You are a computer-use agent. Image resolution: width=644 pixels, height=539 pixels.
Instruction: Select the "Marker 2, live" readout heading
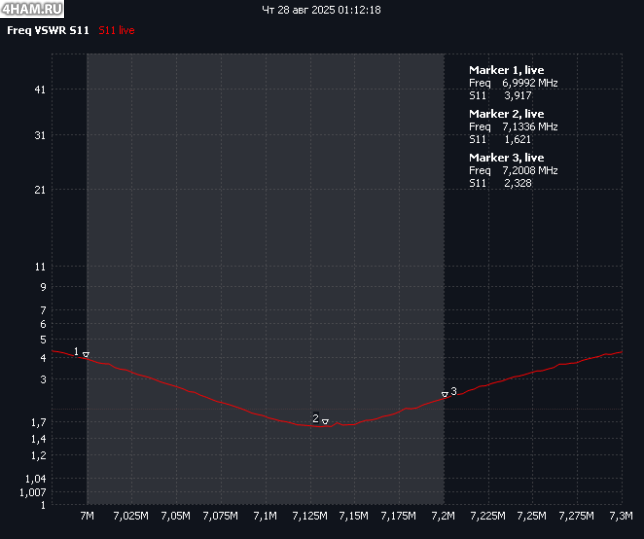pyautogui.click(x=506, y=114)
